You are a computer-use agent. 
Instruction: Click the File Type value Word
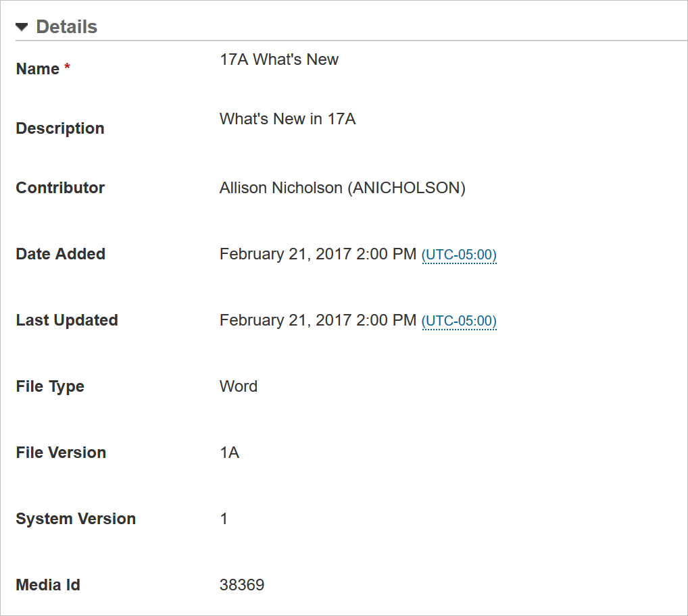click(x=238, y=387)
